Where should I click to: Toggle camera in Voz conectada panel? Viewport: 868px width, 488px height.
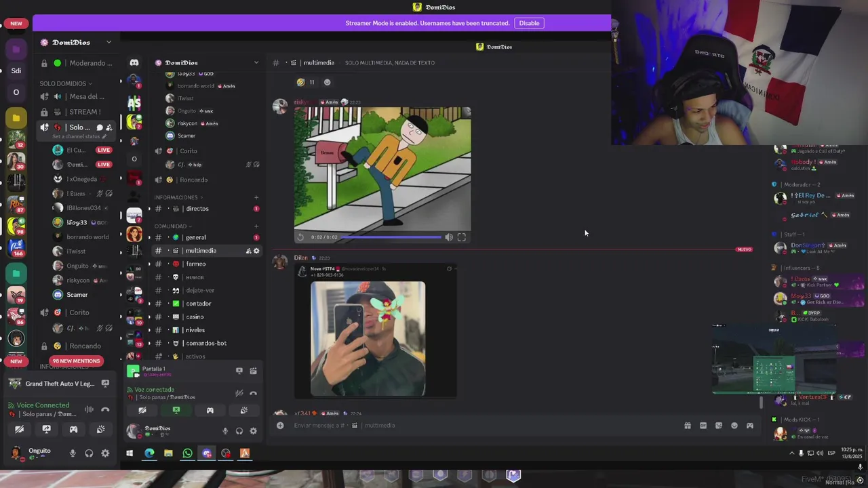(142, 411)
